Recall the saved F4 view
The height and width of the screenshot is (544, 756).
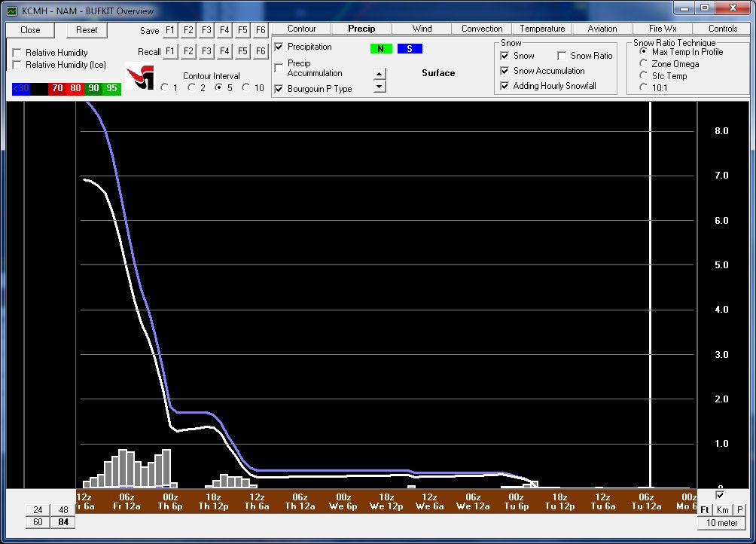pos(224,51)
